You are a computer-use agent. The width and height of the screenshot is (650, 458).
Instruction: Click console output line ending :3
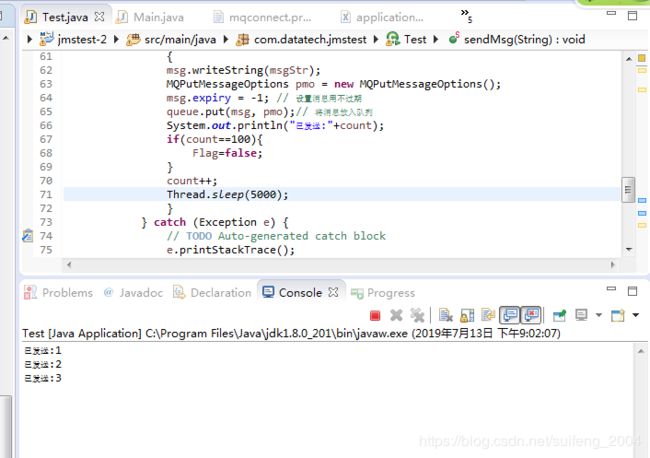pos(43,378)
